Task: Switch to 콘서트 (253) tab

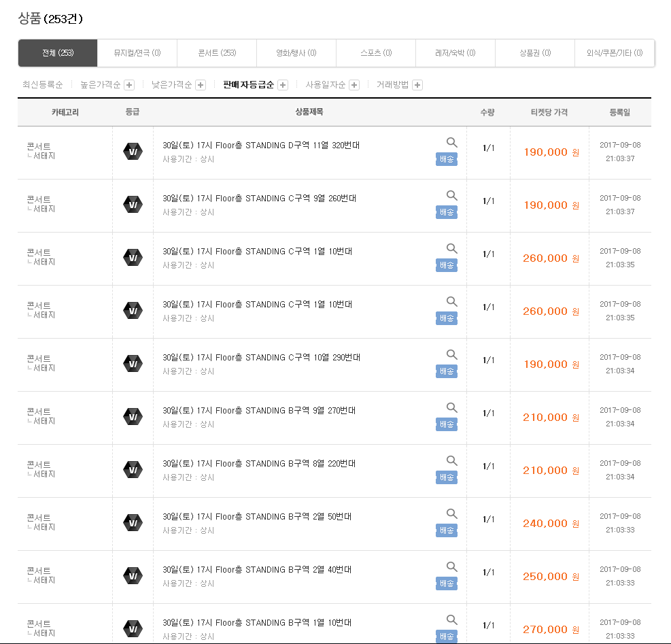Action: point(217,53)
